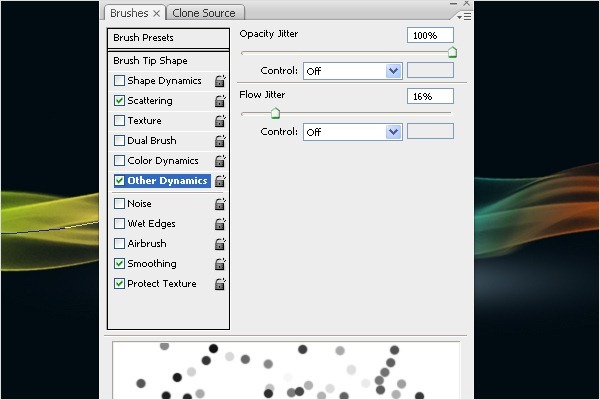Toggle lock icon for Airbrush
The image size is (600, 400).
(x=220, y=244)
